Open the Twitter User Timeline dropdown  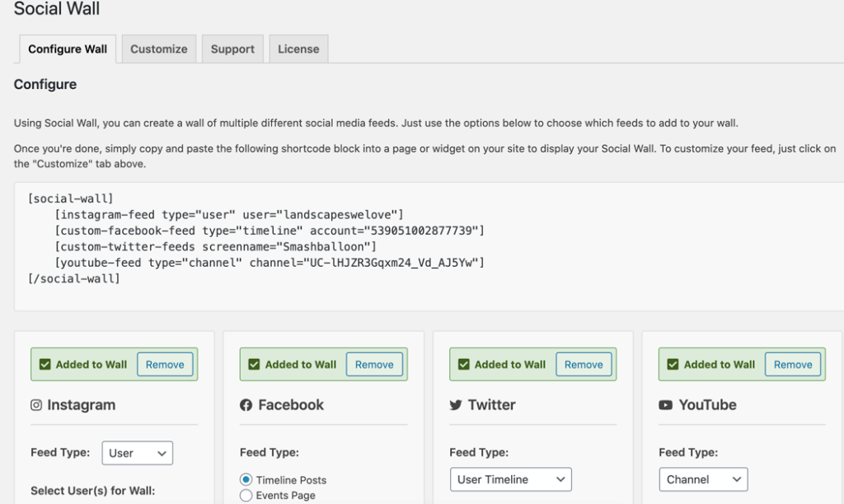click(x=510, y=479)
